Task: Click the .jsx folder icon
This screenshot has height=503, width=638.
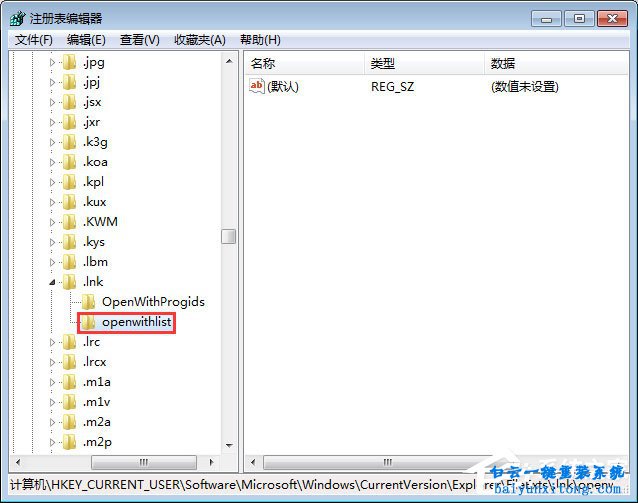Action: pyautogui.click(x=70, y=102)
